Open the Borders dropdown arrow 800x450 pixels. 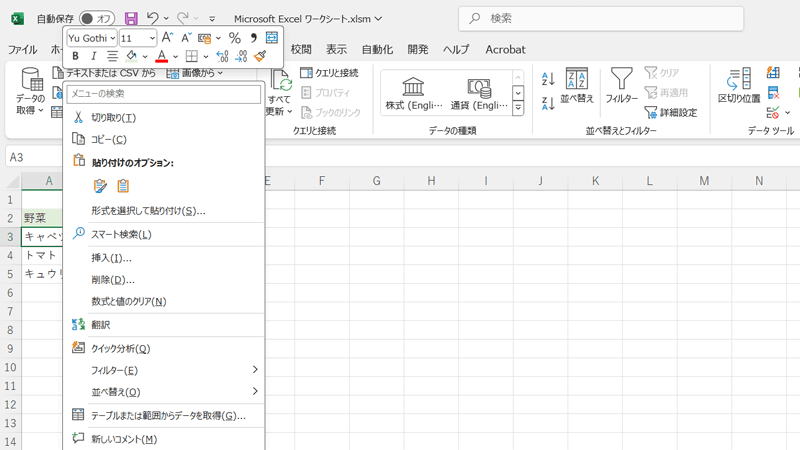coord(206,57)
